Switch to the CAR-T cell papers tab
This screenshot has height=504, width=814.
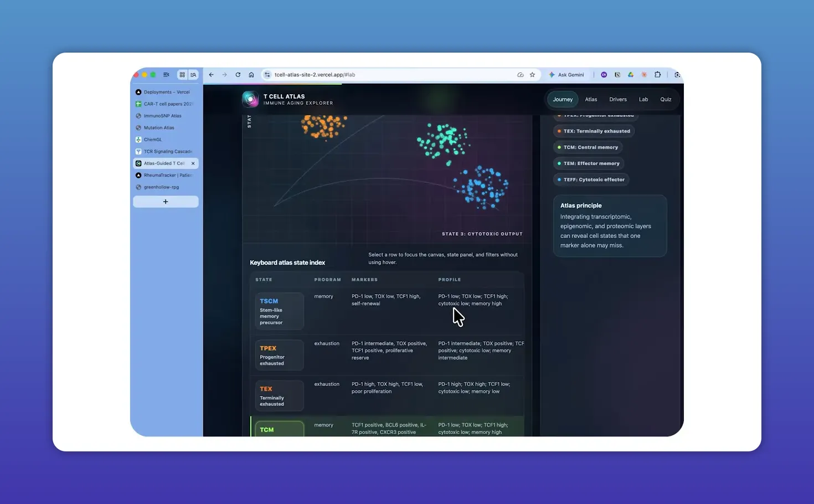[166, 104]
